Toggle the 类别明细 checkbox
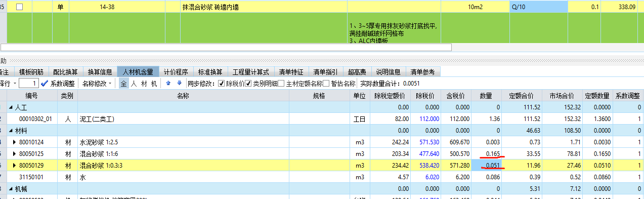Viewport: 644px width, 199px height. click(x=248, y=84)
